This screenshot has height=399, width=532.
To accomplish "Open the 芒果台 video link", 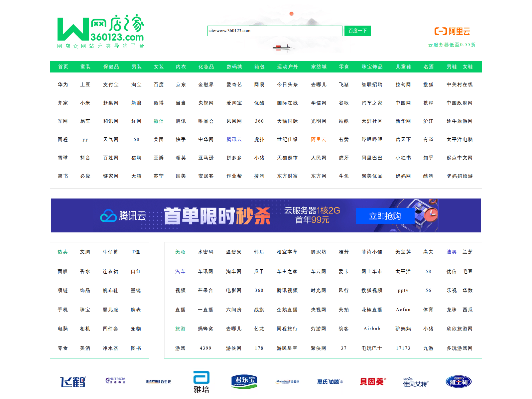I will (x=205, y=290).
